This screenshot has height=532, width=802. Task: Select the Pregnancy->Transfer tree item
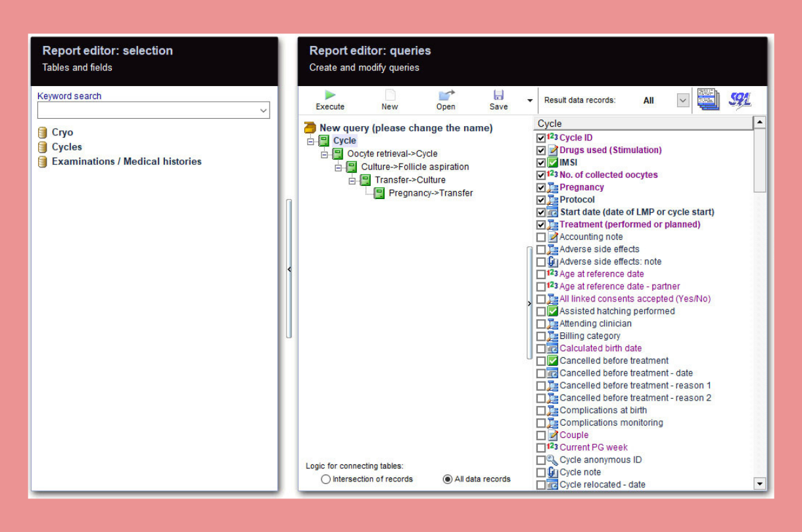[x=431, y=193]
